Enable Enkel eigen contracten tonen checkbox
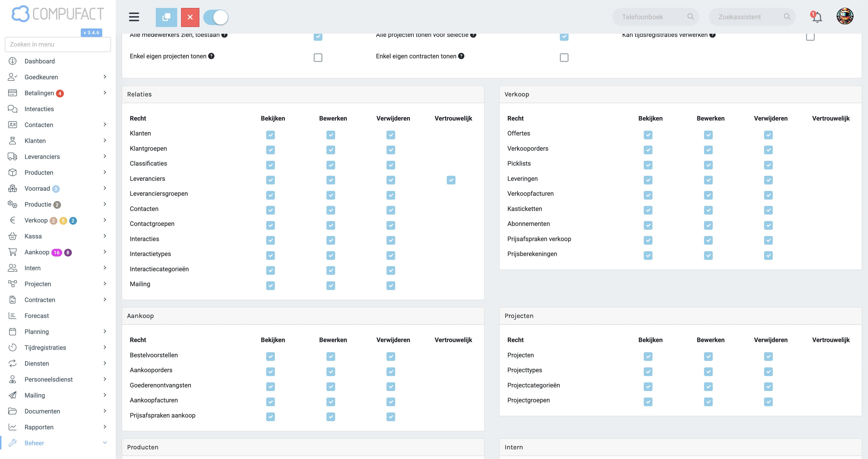This screenshot has height=459, width=868. point(564,58)
